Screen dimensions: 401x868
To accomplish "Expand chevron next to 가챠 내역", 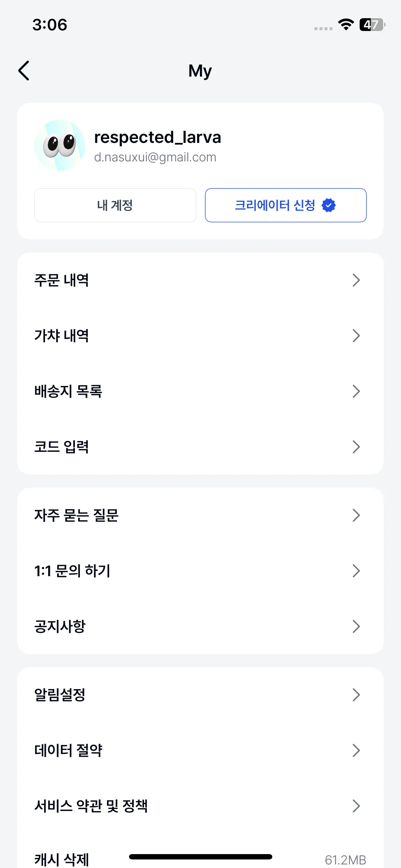I will pyautogui.click(x=356, y=336).
